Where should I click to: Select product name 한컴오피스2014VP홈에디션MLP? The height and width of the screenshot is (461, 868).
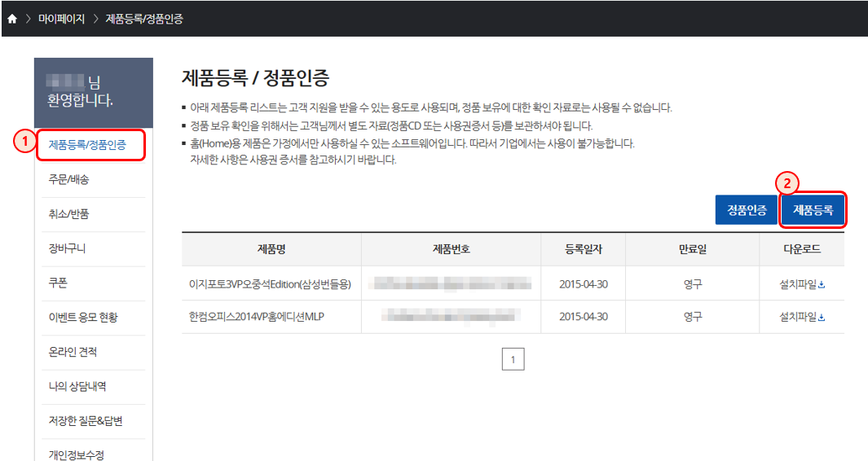pyautogui.click(x=256, y=317)
